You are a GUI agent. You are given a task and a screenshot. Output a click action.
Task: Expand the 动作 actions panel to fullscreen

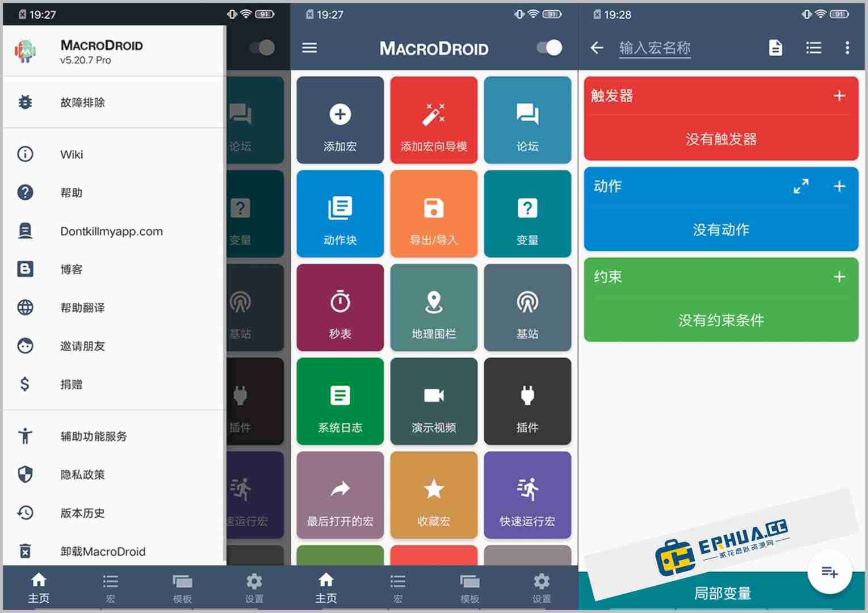[x=801, y=186]
